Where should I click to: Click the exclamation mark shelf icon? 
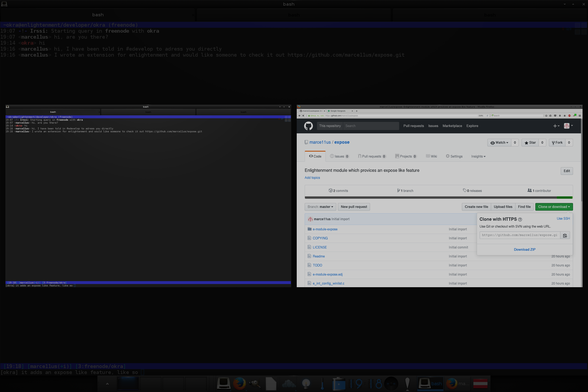[407, 384]
